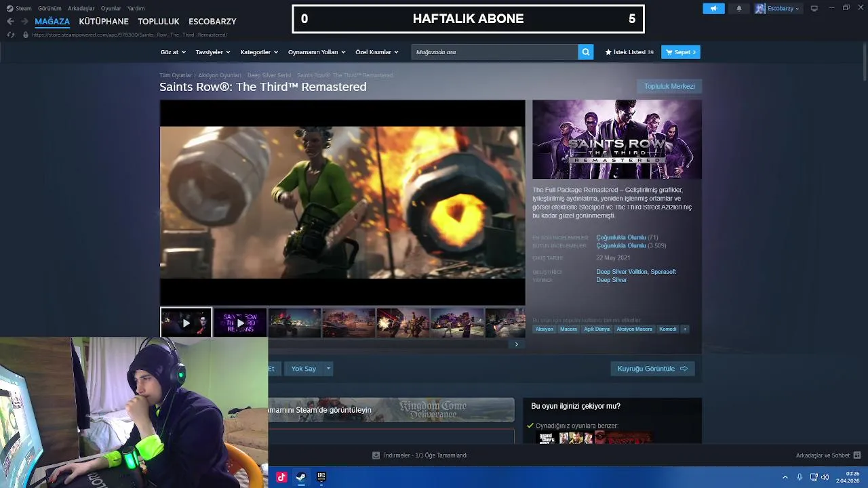Viewport: 868px width, 488px height.
Task: Go back with the Steam back arrow
Action: click(10, 21)
